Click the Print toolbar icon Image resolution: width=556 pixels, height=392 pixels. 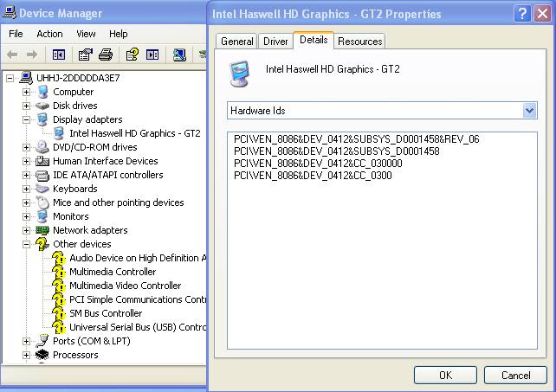point(106,55)
